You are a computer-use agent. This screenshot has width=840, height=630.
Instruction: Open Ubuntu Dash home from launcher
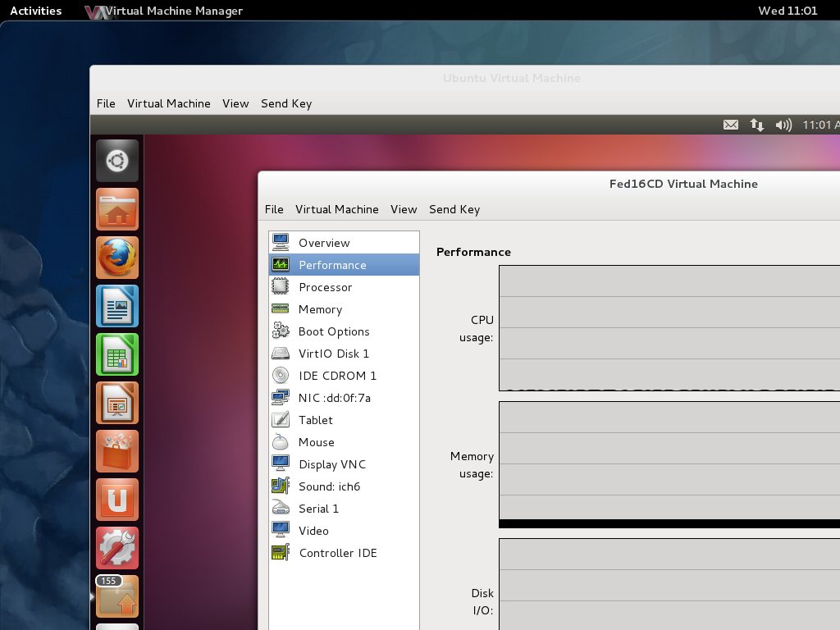(x=117, y=161)
